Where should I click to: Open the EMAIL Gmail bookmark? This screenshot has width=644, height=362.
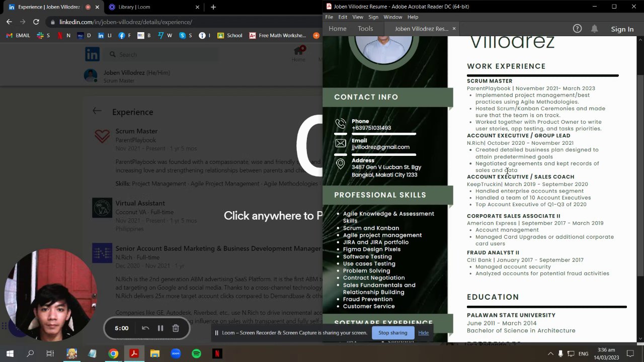click(x=18, y=35)
